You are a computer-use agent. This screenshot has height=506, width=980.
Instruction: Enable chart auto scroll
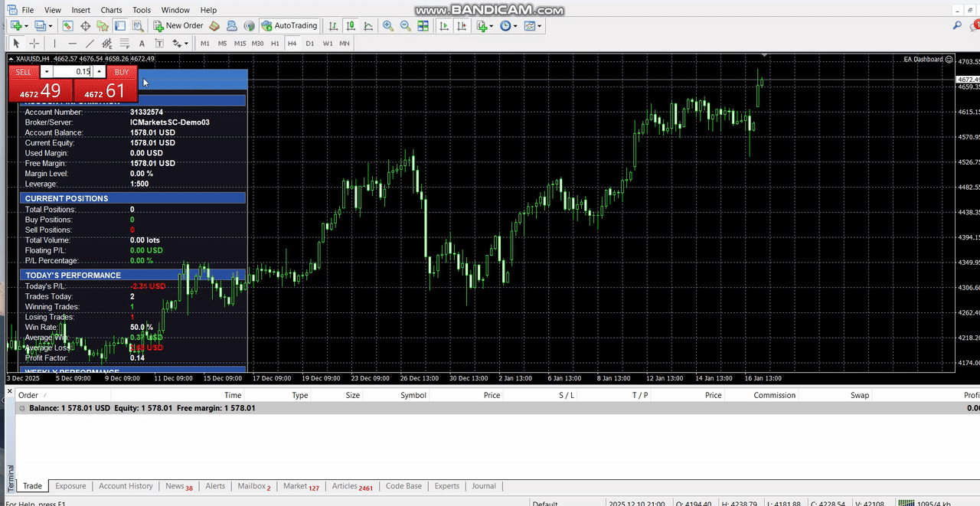(x=443, y=25)
